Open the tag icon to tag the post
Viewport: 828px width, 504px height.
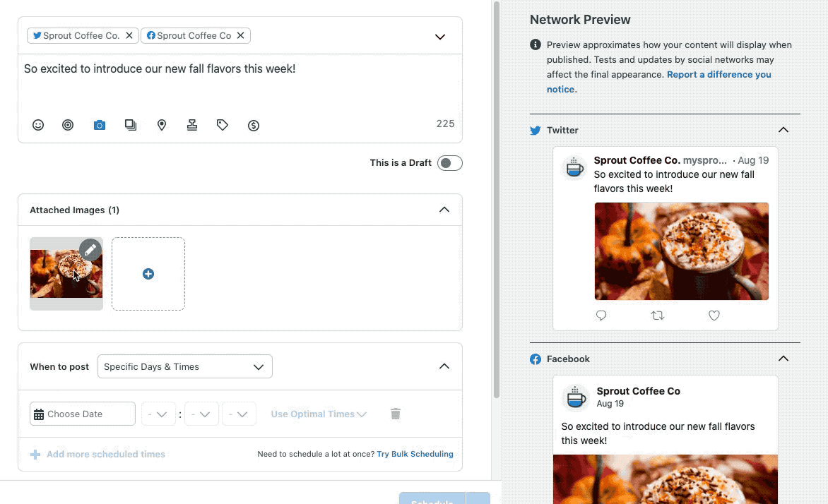[222, 125]
